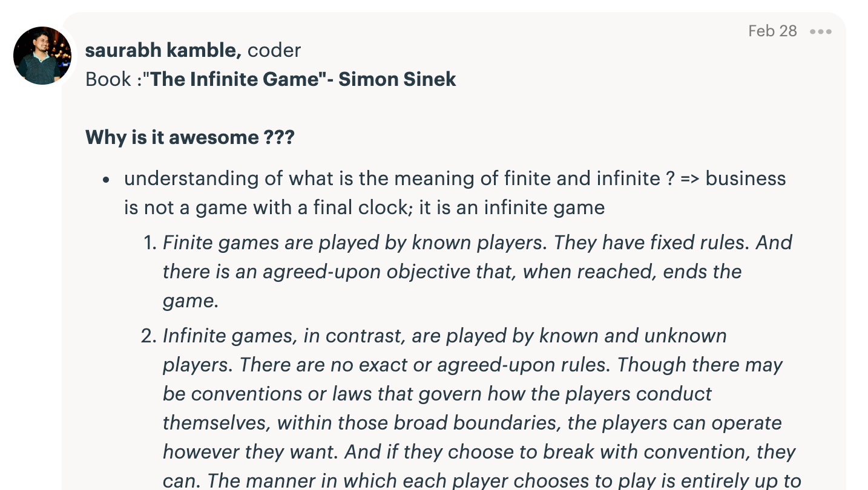This screenshot has width=868, height=490.
Task: Click the '1.' list number marker
Action: [150, 243]
